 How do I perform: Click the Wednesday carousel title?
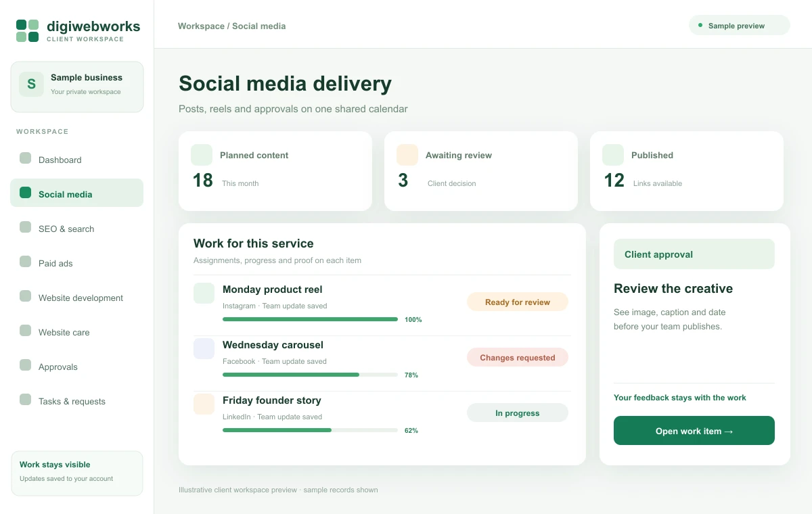click(x=273, y=345)
